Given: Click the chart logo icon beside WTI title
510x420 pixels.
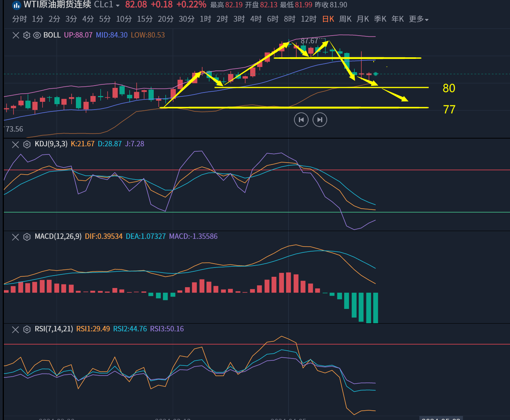Looking at the screenshot, I should point(17,5).
